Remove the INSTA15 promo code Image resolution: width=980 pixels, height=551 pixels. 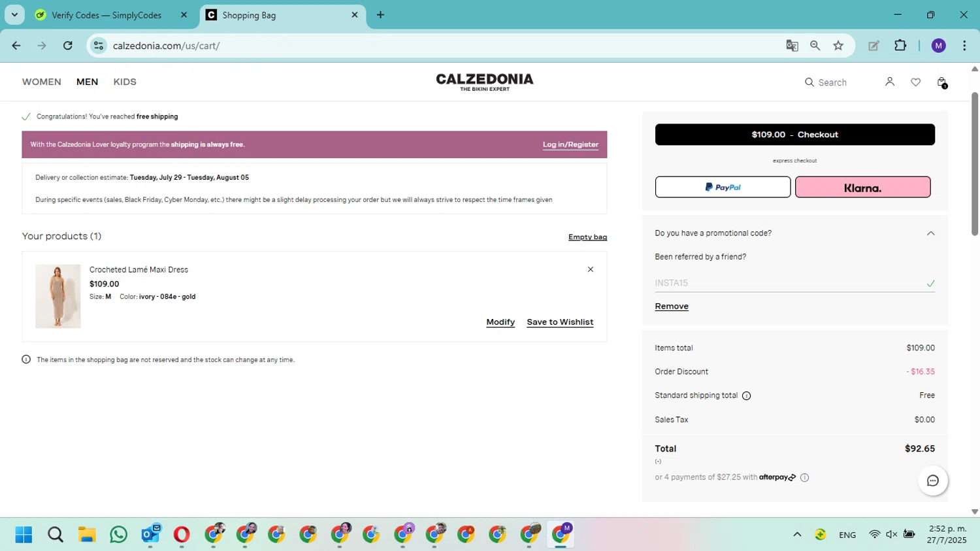pos(672,307)
